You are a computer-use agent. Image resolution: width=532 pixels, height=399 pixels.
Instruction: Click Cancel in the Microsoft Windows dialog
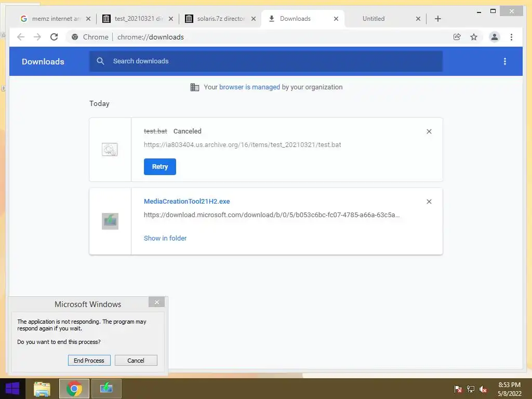tap(136, 361)
